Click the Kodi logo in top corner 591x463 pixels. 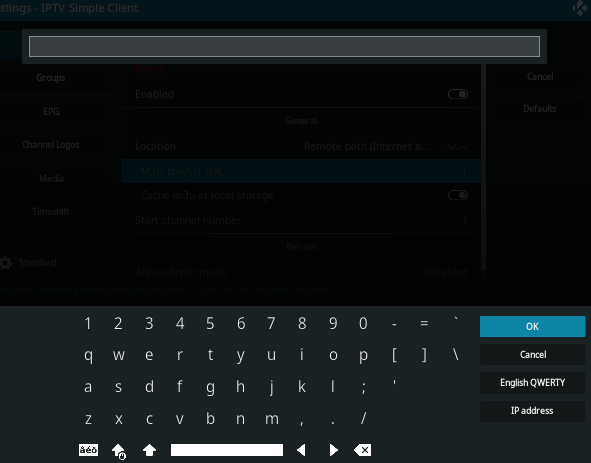[x=579, y=8]
